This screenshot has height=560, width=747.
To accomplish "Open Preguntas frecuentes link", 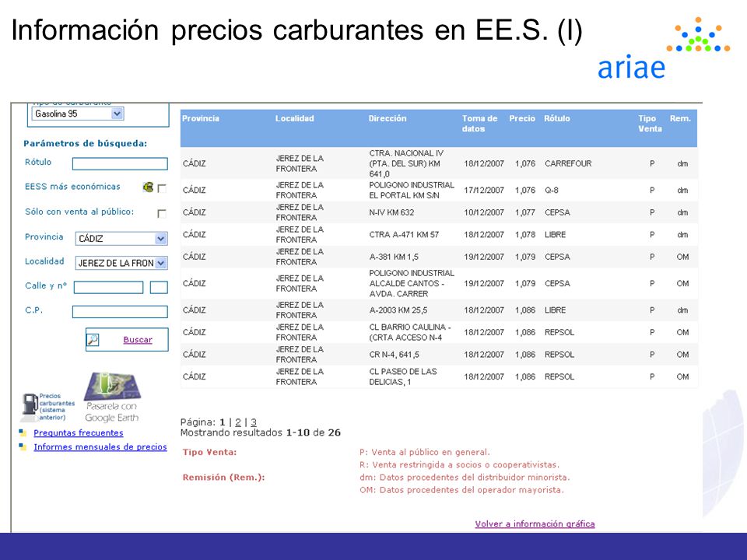I will click(x=79, y=433).
